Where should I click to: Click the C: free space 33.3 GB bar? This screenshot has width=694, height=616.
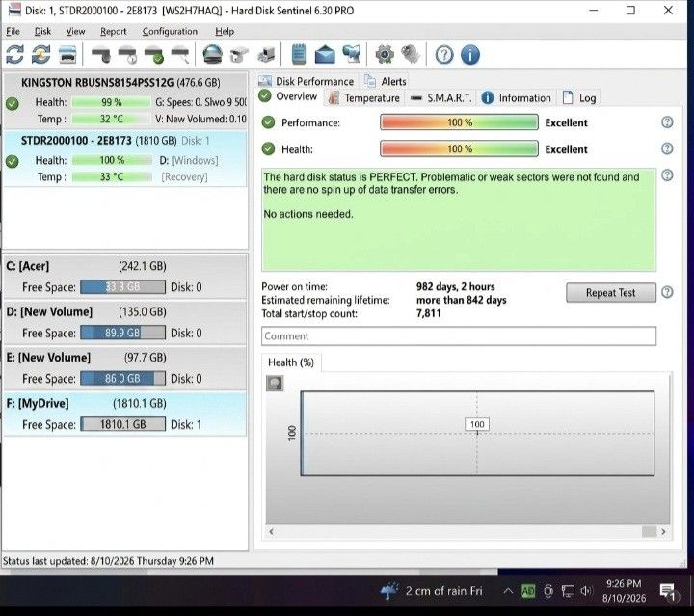(x=122, y=286)
